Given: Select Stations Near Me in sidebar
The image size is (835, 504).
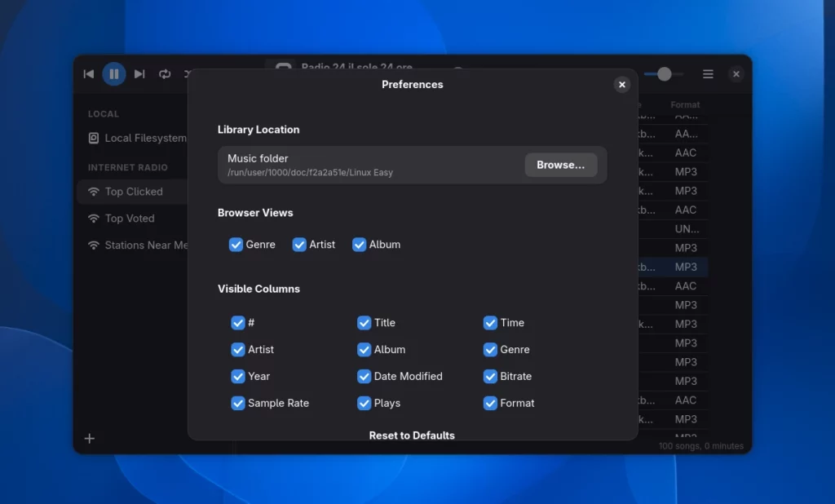Looking at the screenshot, I should 145,245.
